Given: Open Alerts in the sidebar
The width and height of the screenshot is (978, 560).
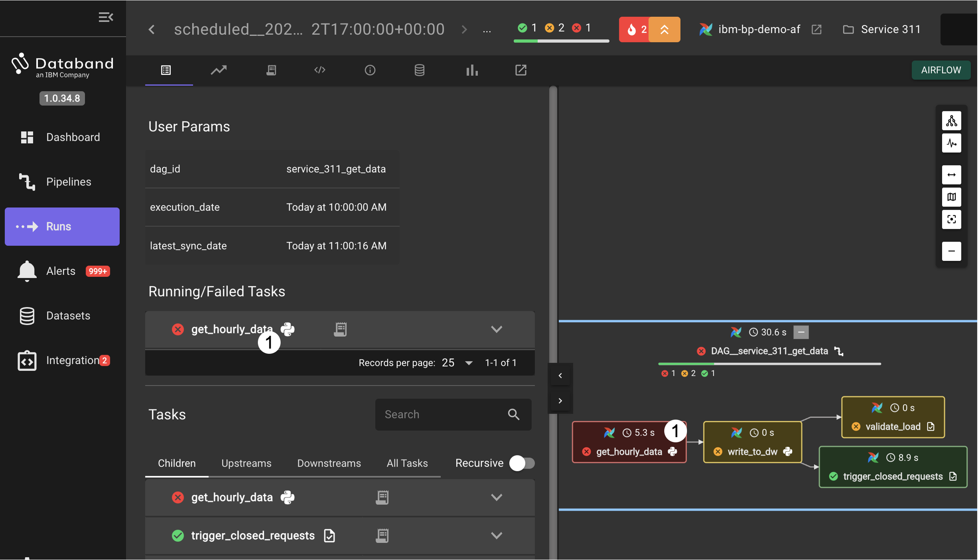Looking at the screenshot, I should [x=61, y=271].
